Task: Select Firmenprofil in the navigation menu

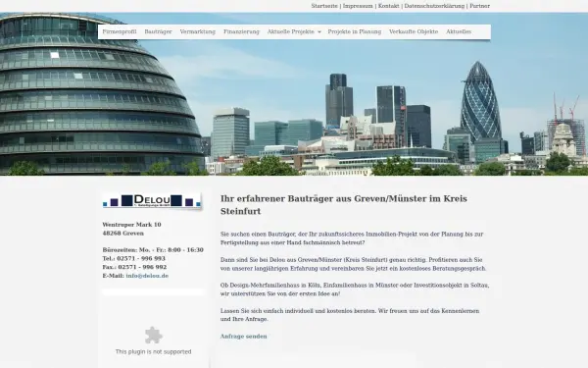Action: coord(120,32)
